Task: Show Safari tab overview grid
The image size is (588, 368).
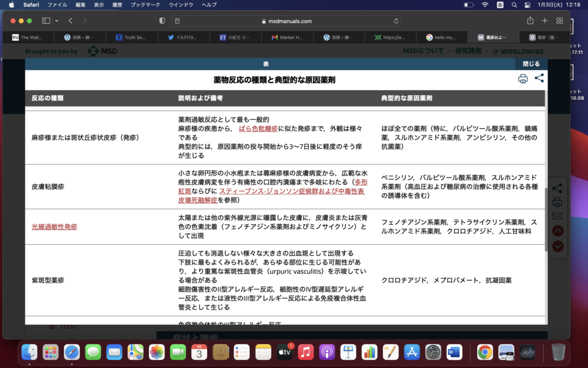Action: click(559, 21)
